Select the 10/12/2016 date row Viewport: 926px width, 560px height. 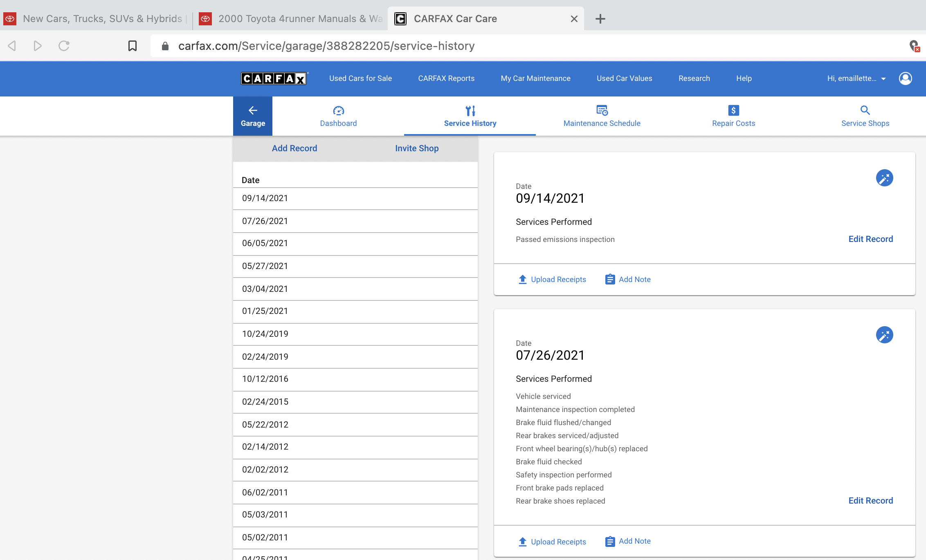355,379
